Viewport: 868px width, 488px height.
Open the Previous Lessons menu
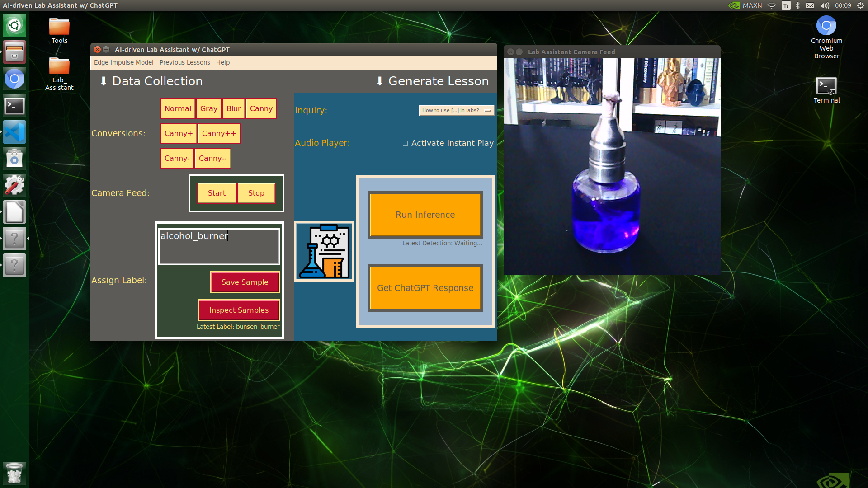185,62
